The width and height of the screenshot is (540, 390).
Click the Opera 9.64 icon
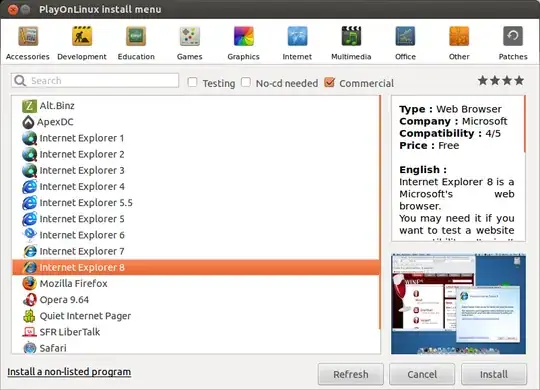coord(30,300)
